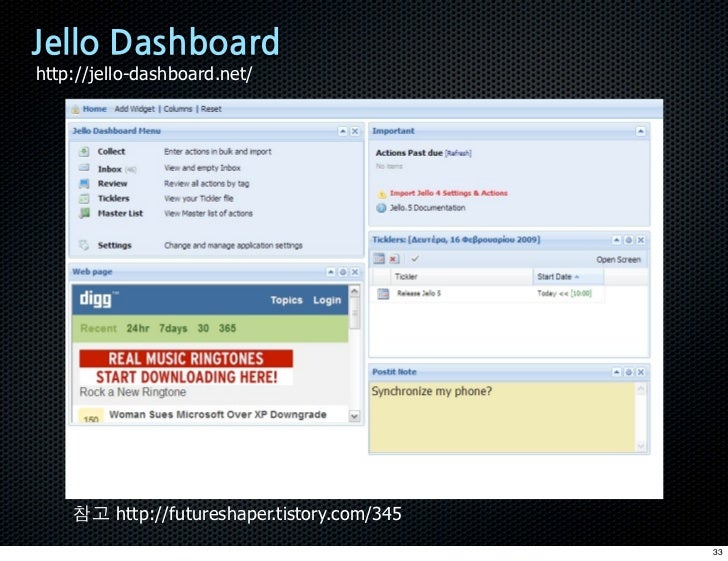728x561 pixels.
Task: Click the Real Music Ringtones ad banner
Action: pyautogui.click(x=186, y=367)
